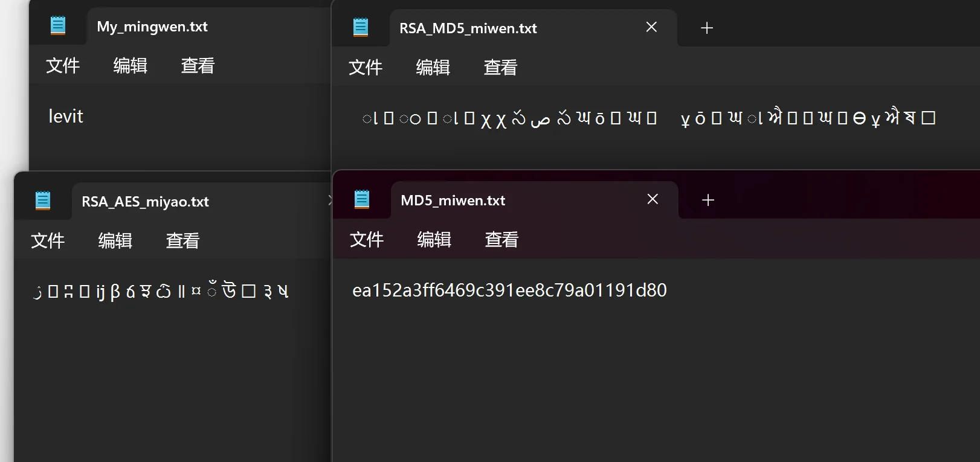Click the MD5 hash text starting with ea152a3
980x462 pixels.
pyautogui.click(x=509, y=290)
